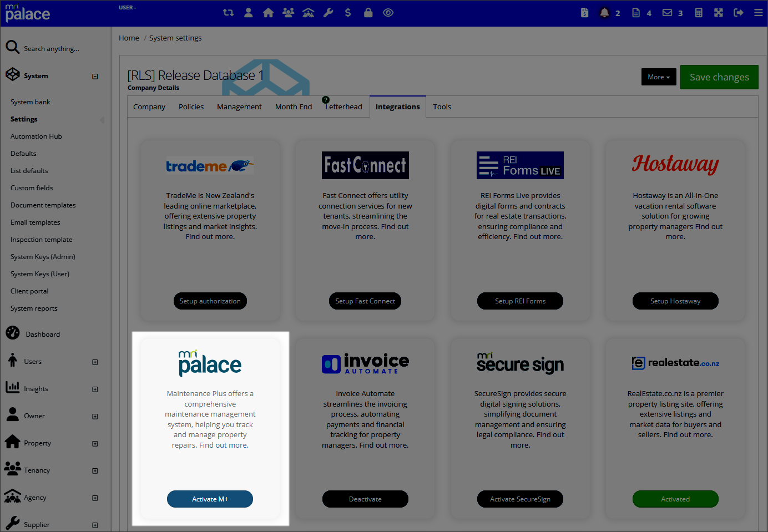Open Email templates in sidebar
The width and height of the screenshot is (768, 532).
pyautogui.click(x=35, y=222)
